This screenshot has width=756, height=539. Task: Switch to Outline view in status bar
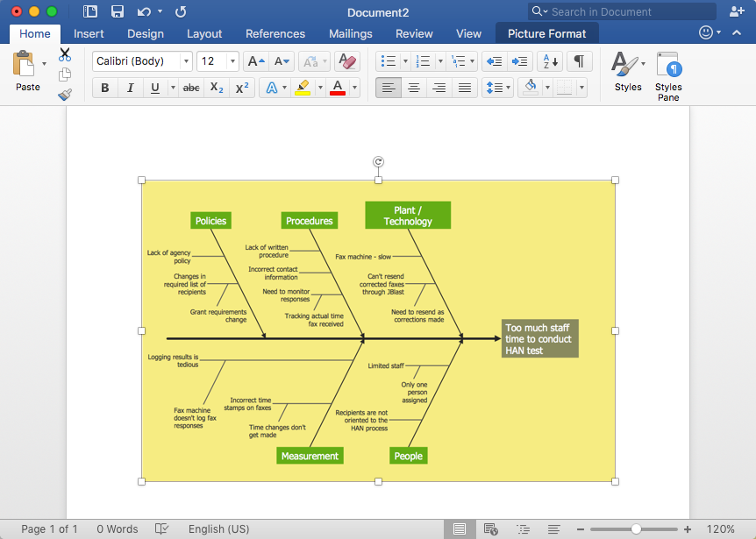(x=523, y=528)
